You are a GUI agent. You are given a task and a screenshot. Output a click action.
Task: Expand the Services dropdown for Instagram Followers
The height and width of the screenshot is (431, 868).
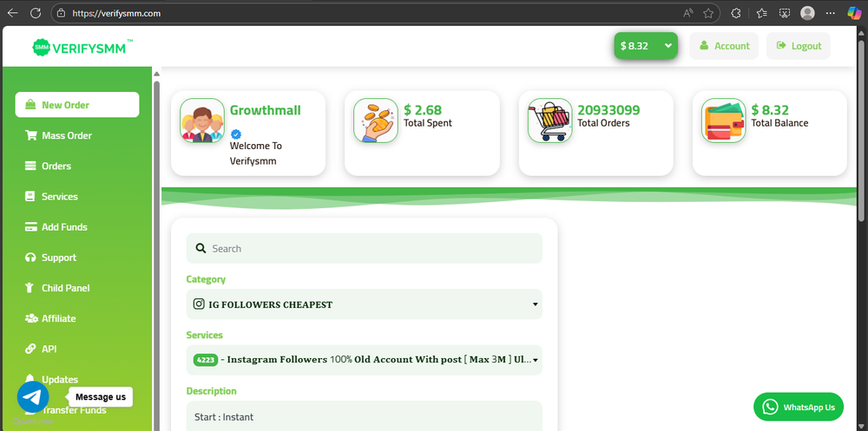(x=365, y=360)
